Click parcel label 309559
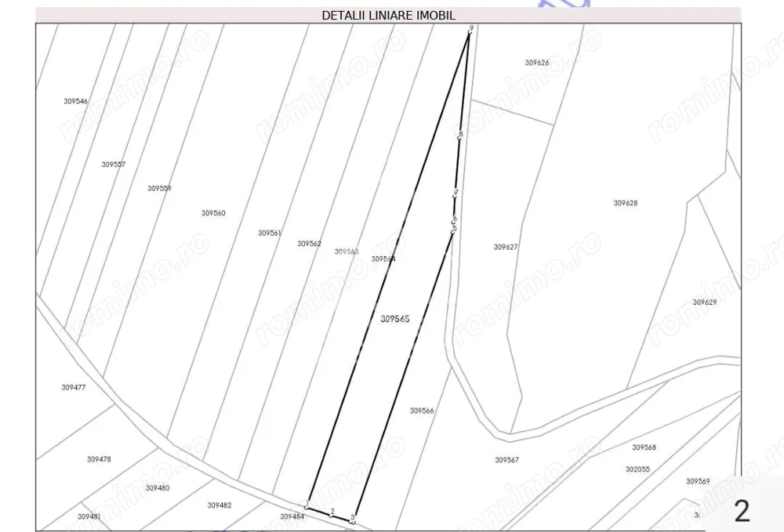The width and height of the screenshot is (784, 532). point(158,188)
